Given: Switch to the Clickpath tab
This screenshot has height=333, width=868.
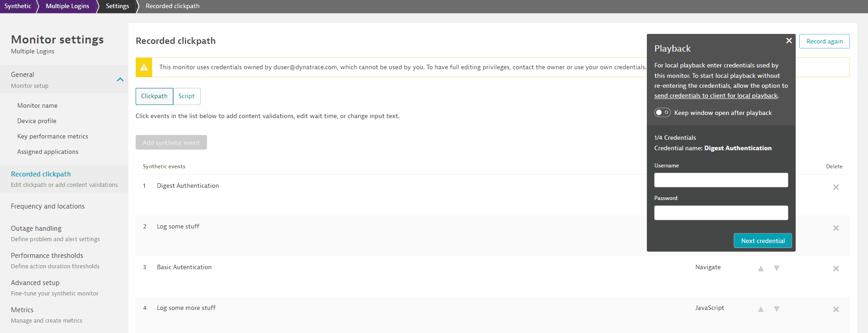Looking at the screenshot, I should [154, 96].
